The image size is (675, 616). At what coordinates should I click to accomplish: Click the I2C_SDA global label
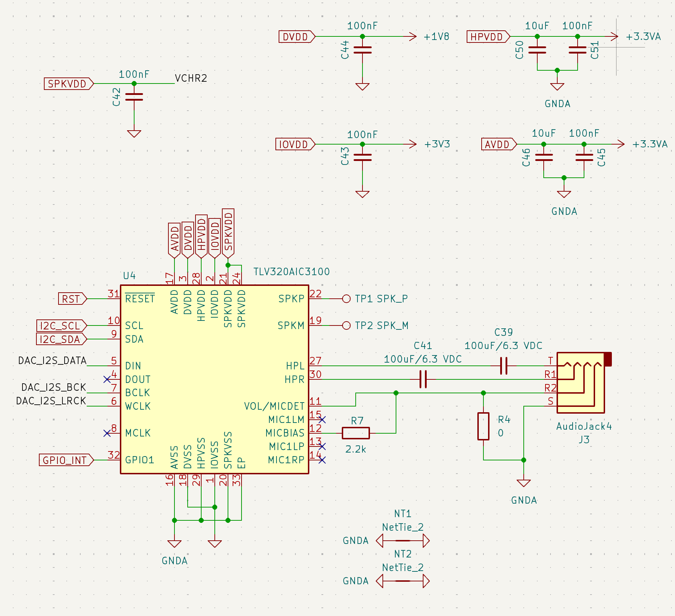coord(62,339)
